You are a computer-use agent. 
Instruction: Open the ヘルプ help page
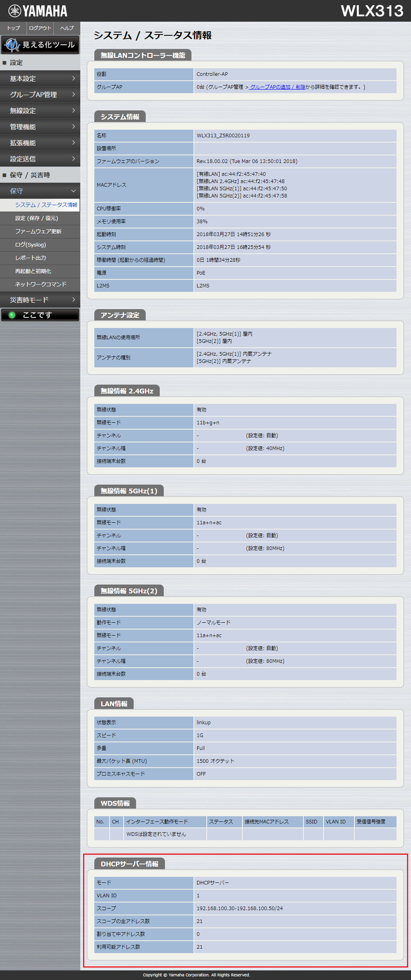click(67, 28)
